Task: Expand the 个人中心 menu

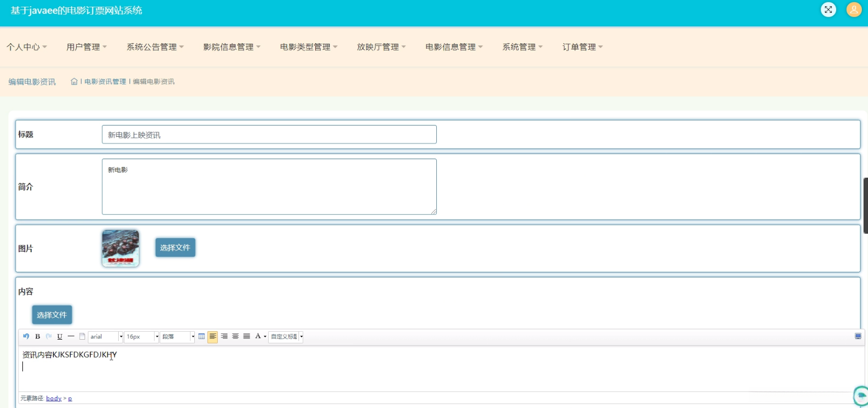Action: tap(26, 47)
